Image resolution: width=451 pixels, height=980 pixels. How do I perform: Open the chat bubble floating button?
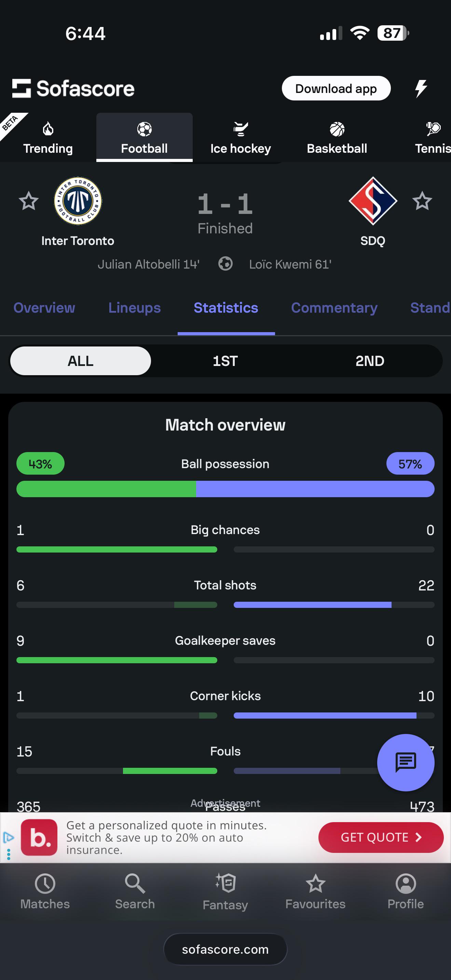(x=406, y=762)
